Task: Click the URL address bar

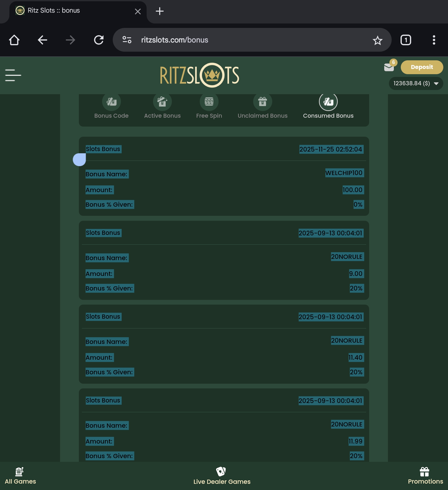Action: coord(247,40)
